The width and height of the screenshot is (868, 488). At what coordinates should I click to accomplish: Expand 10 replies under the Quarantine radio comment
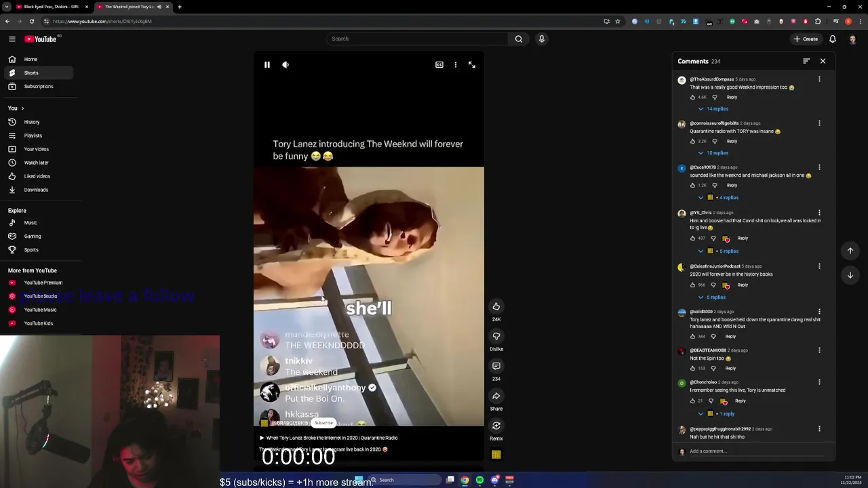(x=713, y=152)
